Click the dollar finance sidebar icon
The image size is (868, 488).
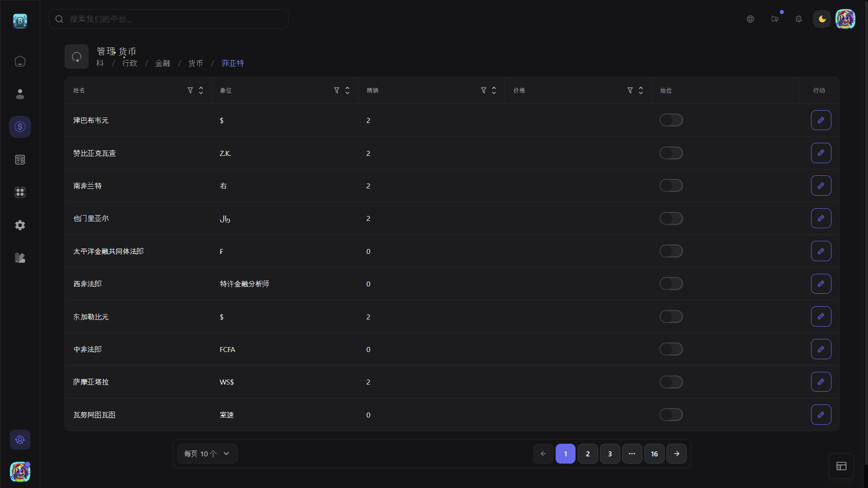[x=20, y=127]
